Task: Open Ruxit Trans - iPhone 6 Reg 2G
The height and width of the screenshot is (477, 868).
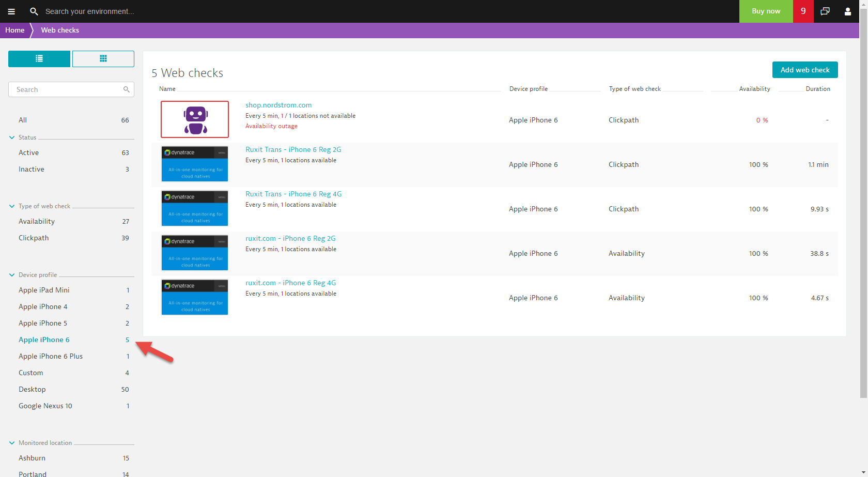Action: [x=293, y=149]
